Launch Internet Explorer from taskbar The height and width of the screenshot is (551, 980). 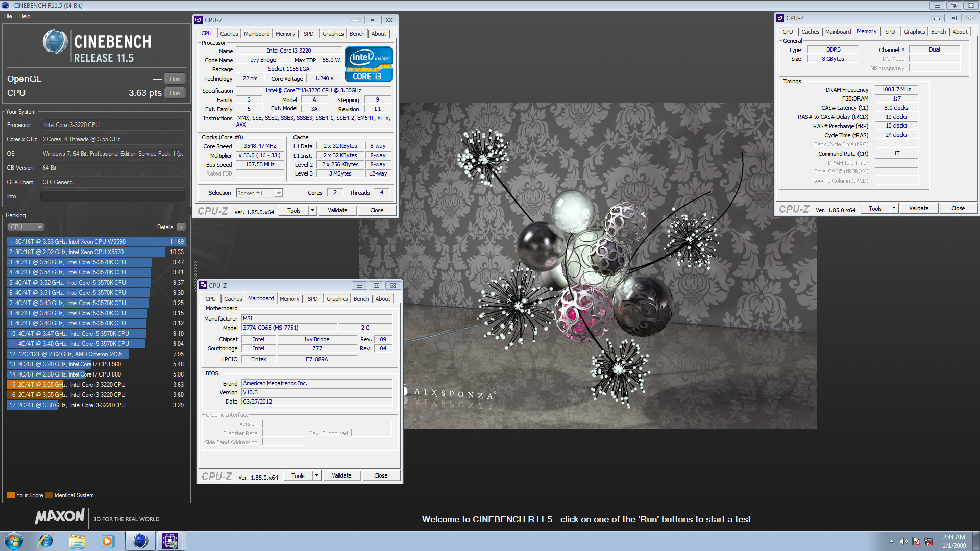tap(46, 541)
